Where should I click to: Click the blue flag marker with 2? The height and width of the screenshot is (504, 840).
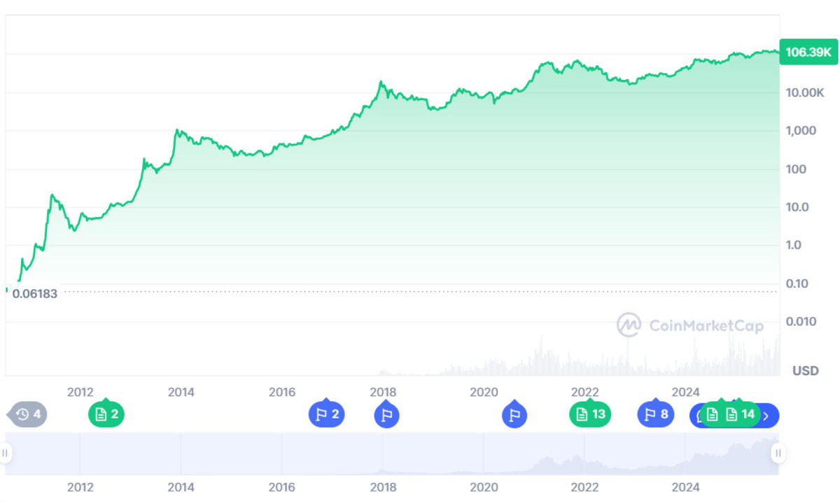tap(326, 414)
